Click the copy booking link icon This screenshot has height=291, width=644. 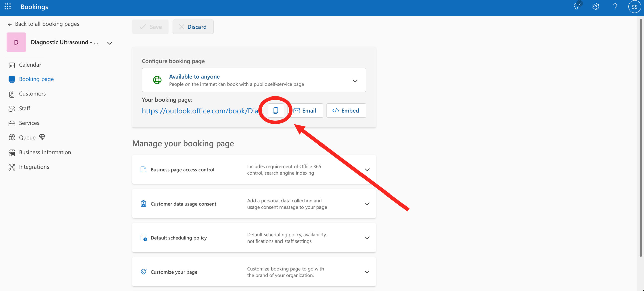(276, 111)
